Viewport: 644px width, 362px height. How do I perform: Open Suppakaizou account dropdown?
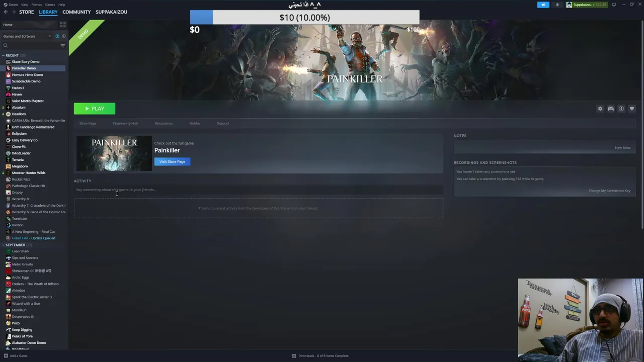tap(586, 5)
